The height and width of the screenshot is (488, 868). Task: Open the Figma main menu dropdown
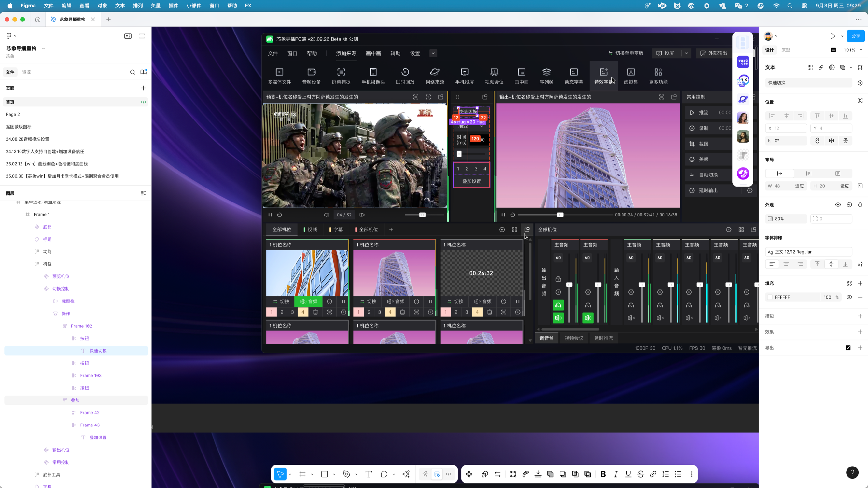(11, 36)
